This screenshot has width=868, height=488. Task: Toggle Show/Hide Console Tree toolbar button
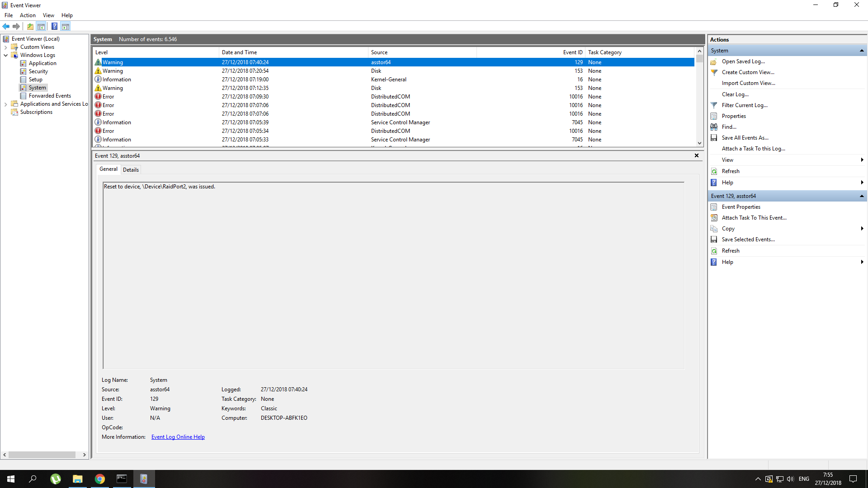(x=41, y=26)
